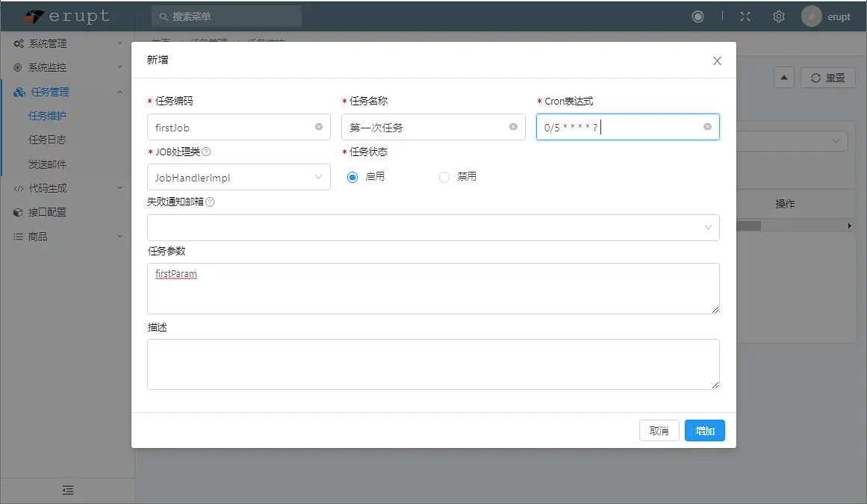
Task: Open the 商品 list icon
Action: tap(19, 237)
